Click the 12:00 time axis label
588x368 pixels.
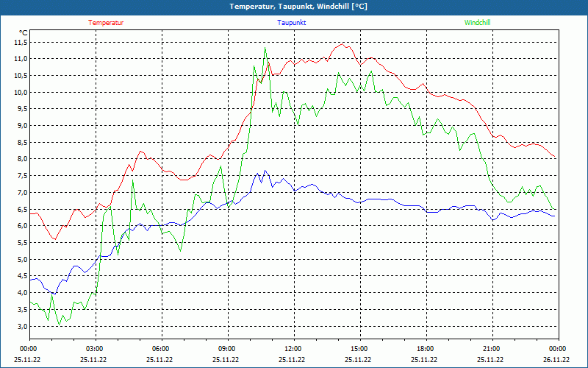tap(294, 349)
